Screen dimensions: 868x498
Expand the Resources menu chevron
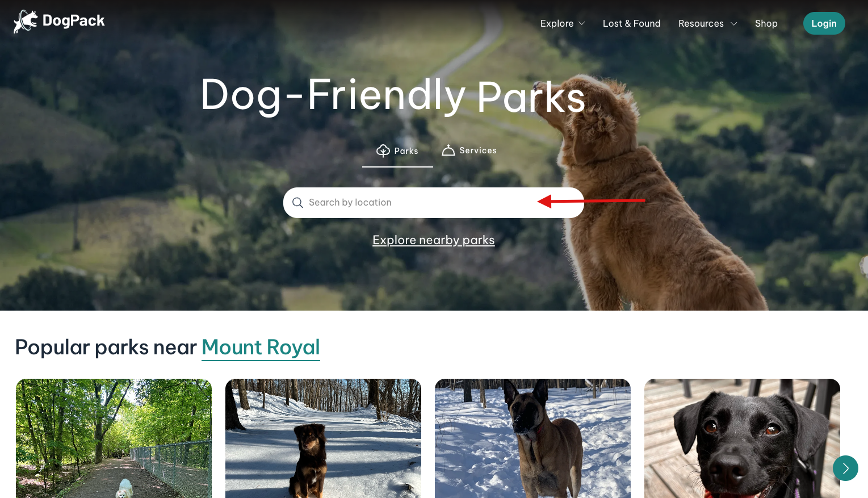pos(733,24)
